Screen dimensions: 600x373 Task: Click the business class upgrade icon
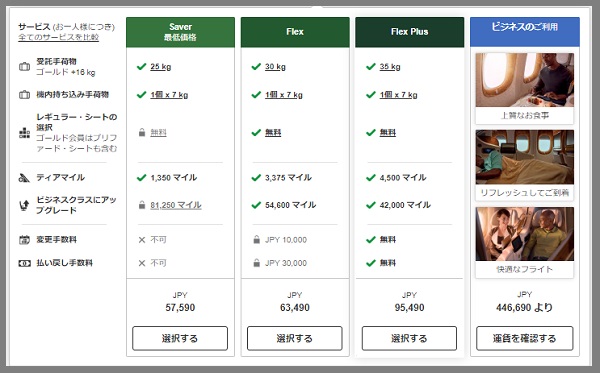point(24,205)
